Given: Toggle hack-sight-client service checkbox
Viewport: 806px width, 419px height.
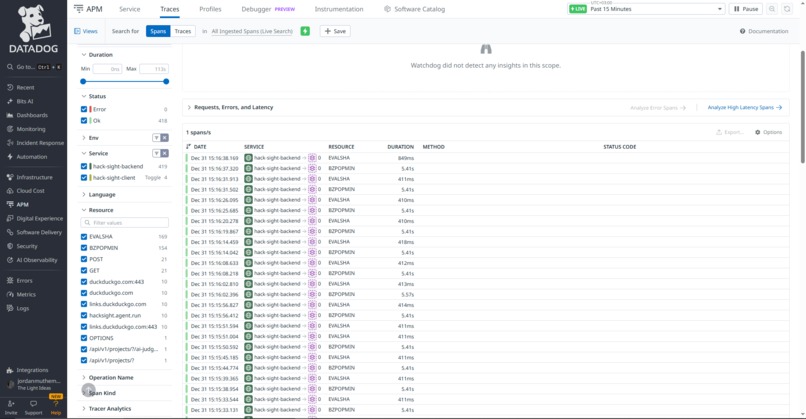Looking at the screenshot, I should tap(84, 177).
